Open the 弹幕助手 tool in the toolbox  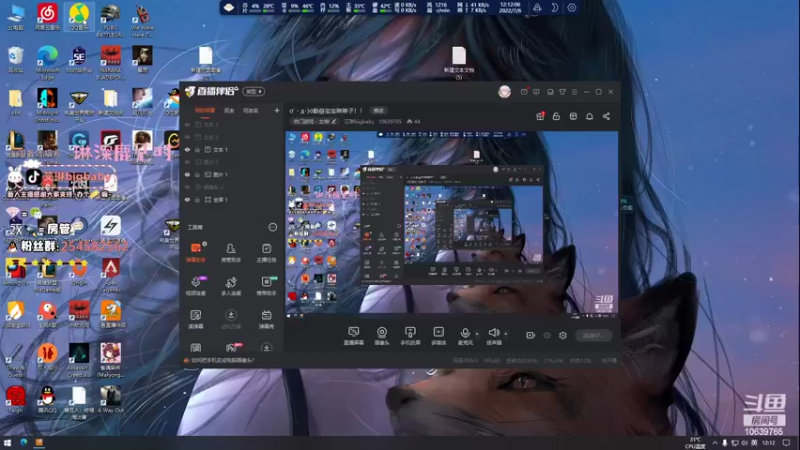pyautogui.click(x=196, y=252)
